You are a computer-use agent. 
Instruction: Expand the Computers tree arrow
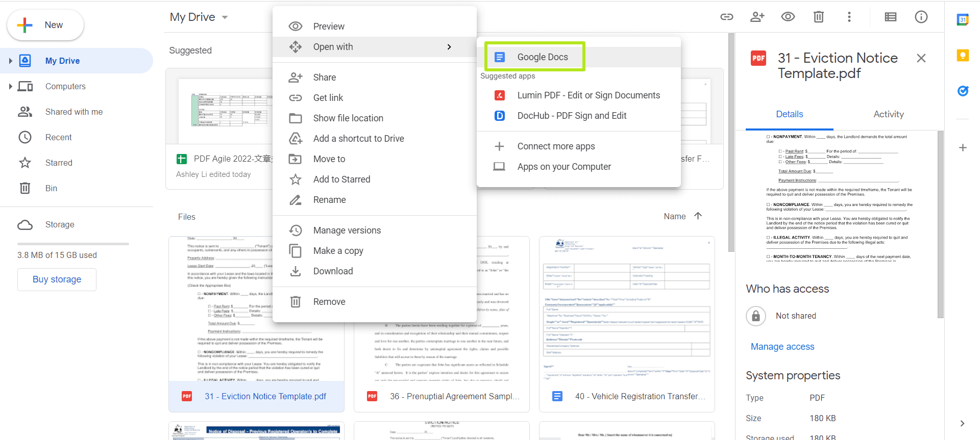tap(10, 86)
